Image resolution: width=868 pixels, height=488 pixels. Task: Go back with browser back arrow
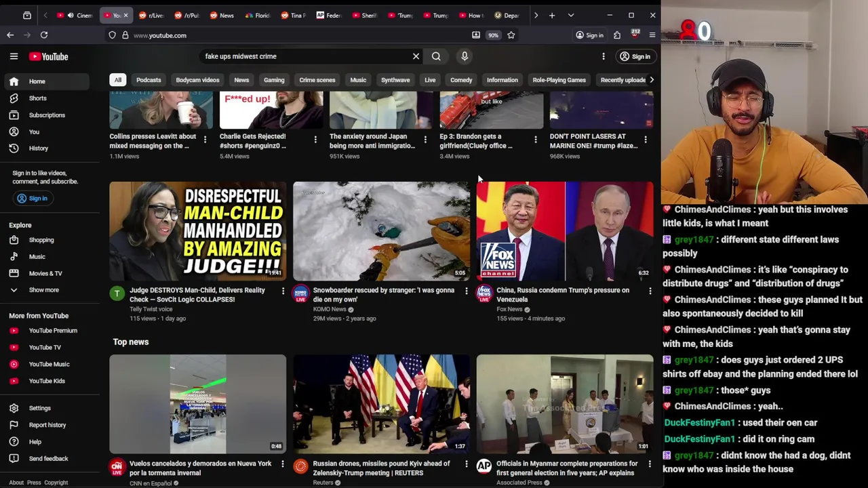pos(10,35)
